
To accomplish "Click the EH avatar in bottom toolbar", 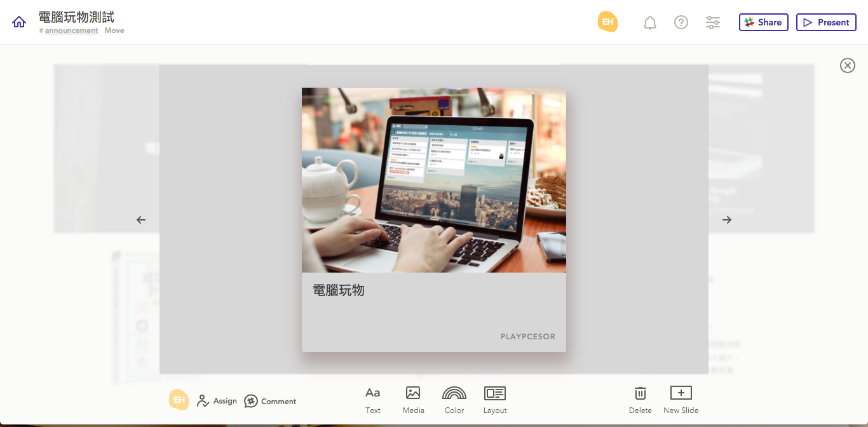I will click(x=179, y=400).
